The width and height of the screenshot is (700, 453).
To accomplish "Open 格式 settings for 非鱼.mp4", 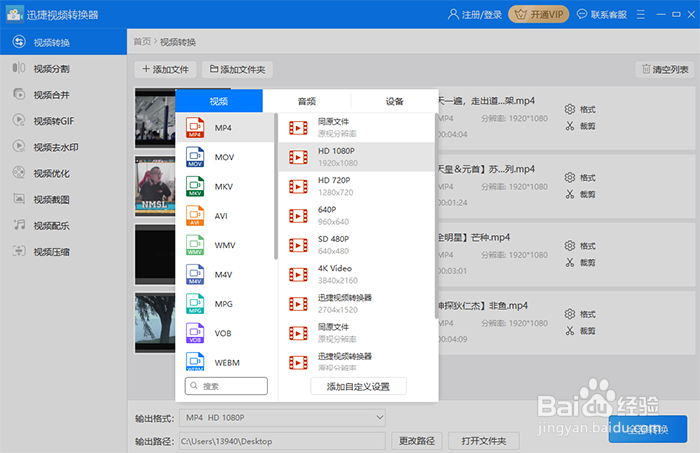I will [580, 314].
